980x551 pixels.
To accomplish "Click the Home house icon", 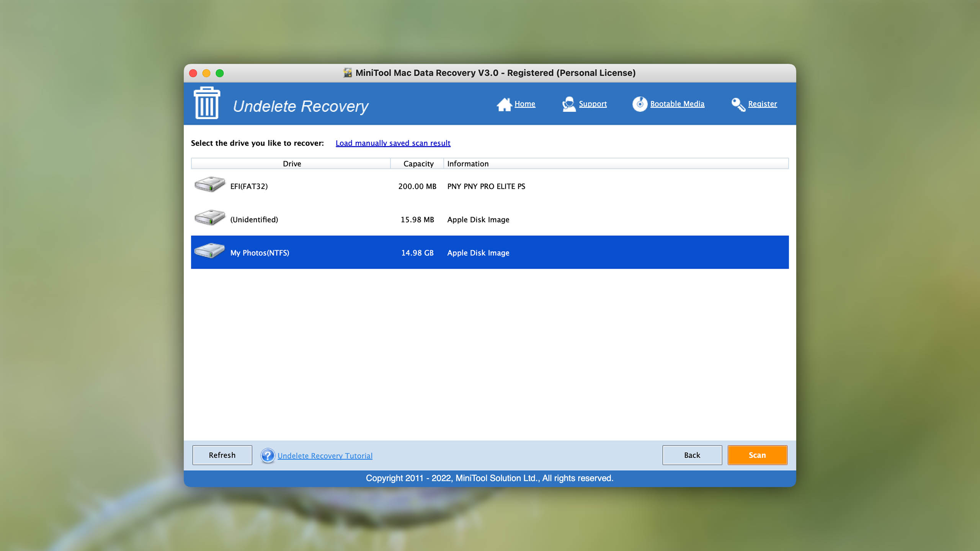I will [504, 104].
